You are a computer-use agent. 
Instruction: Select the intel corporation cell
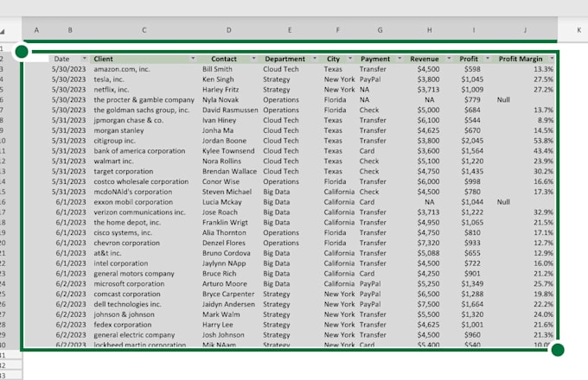[121, 263]
